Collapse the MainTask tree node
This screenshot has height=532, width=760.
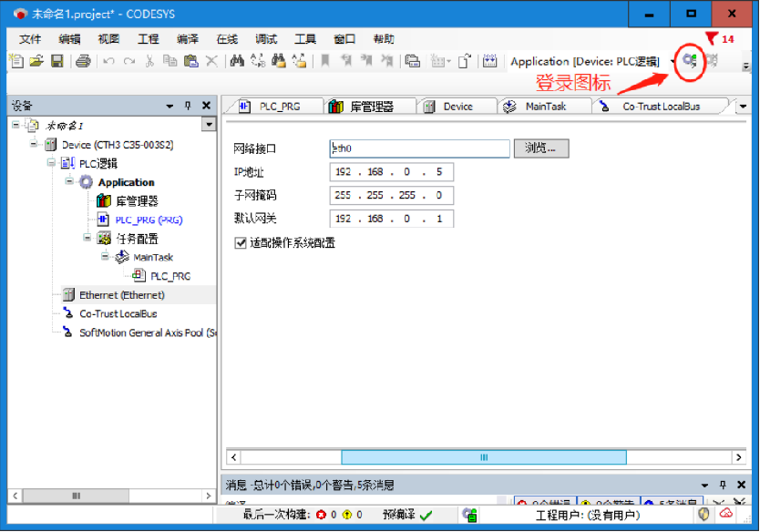(x=105, y=256)
